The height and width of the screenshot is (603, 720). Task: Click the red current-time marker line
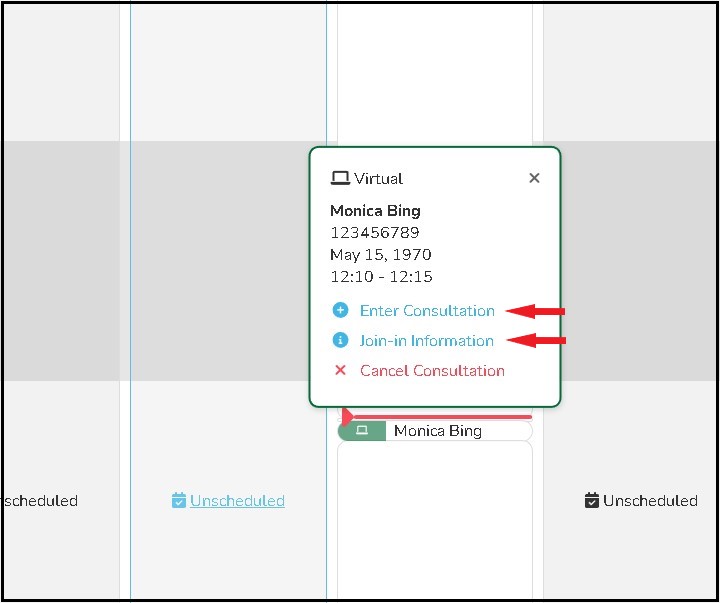(440, 416)
